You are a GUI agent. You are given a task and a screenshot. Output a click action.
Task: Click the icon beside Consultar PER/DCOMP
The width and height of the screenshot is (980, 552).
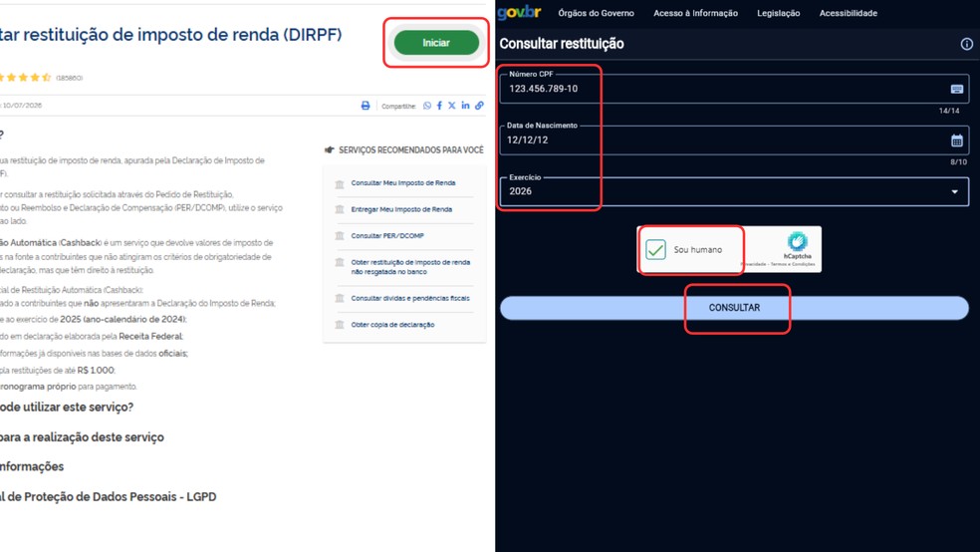coord(340,236)
